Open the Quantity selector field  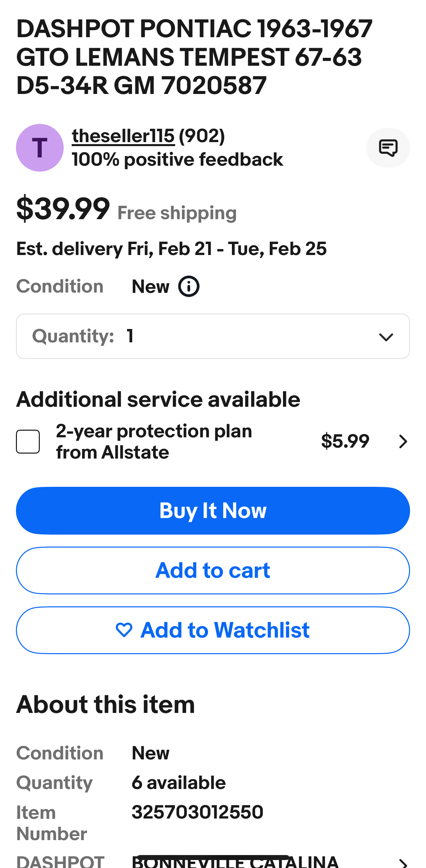coord(213,336)
